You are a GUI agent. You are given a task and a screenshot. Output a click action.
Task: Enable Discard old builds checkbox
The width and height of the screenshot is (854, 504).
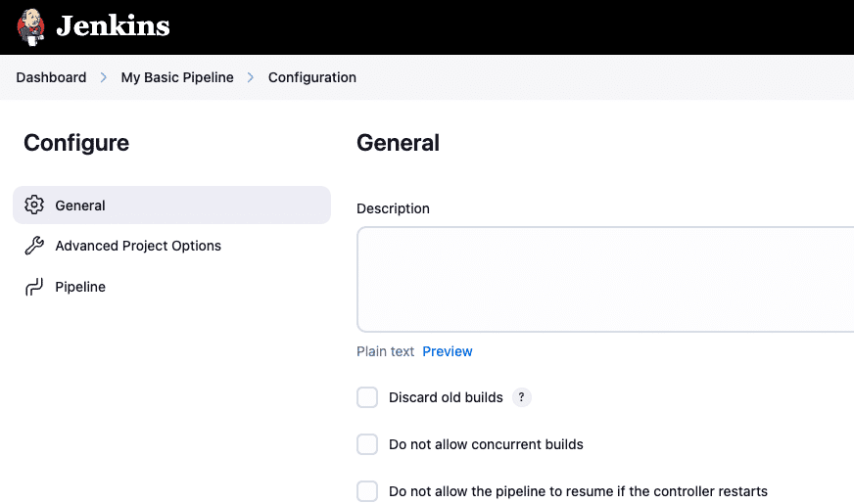tap(367, 397)
